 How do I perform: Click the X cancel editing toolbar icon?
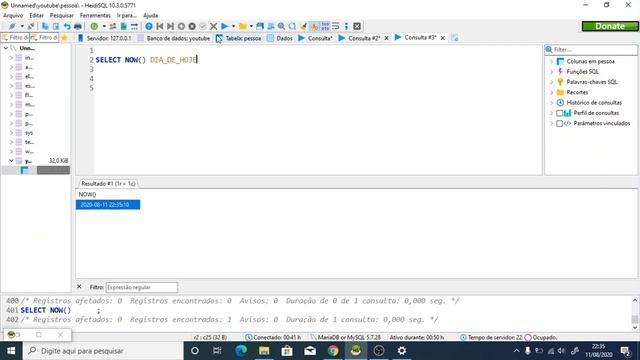(213, 26)
